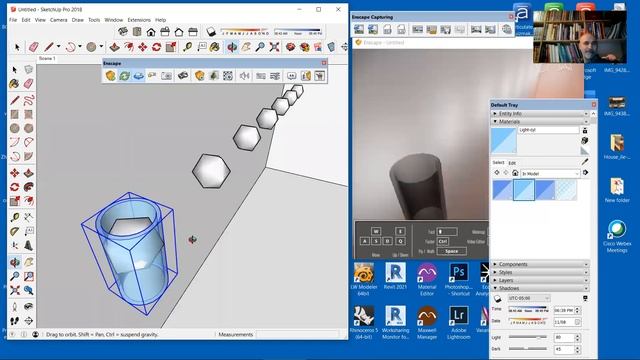
Task: Open the UTC time zone dropdown
Action: [x=529, y=298]
